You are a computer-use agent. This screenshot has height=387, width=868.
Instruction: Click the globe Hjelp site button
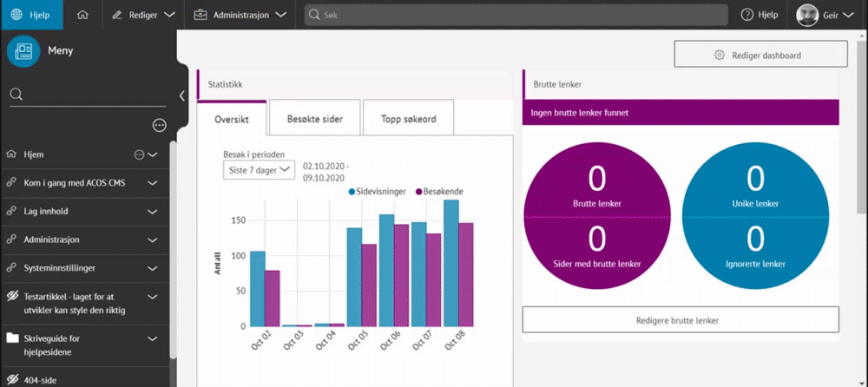pos(17,15)
